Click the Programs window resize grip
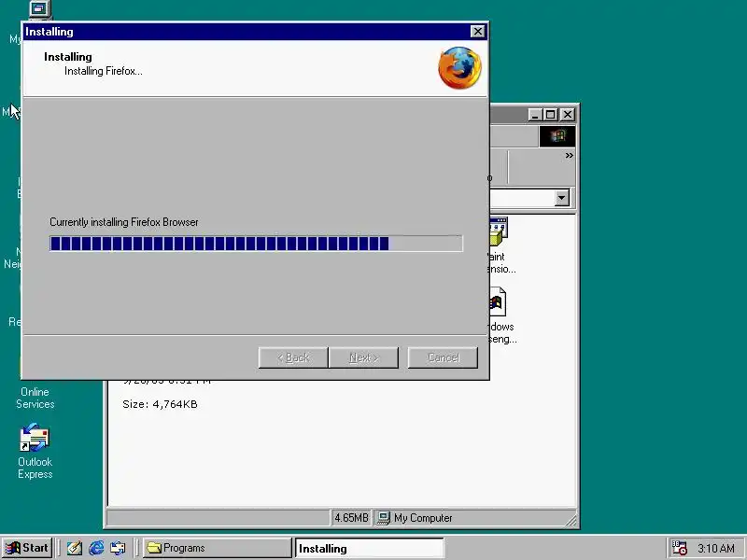This screenshot has width=747, height=560. pos(571,521)
